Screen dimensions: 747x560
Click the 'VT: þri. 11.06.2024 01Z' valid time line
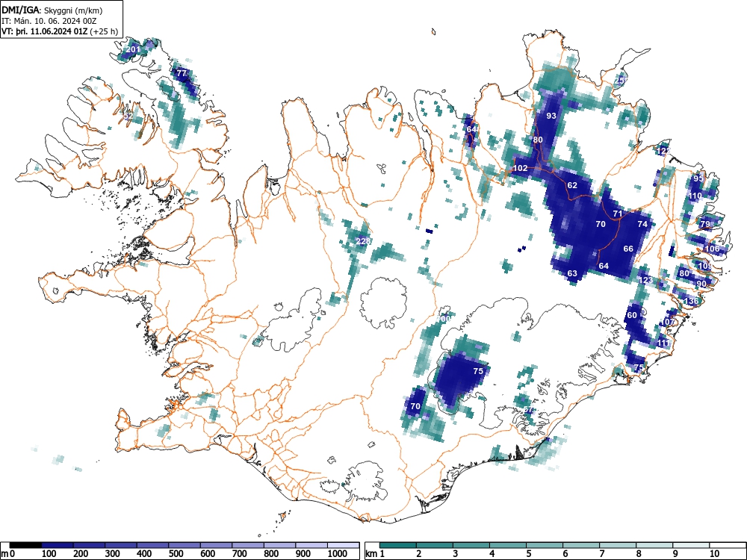(60, 31)
